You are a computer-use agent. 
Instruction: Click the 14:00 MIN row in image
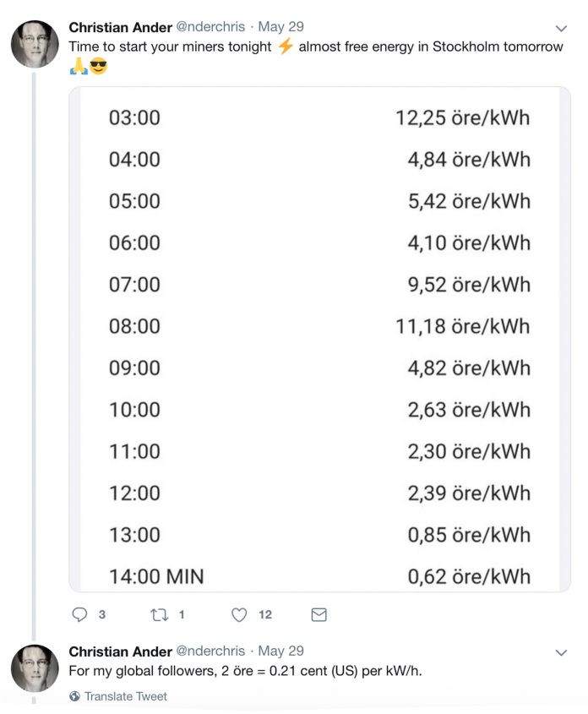(319, 576)
